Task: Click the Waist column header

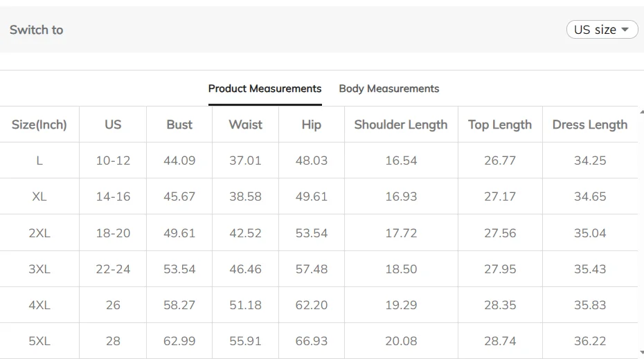Action: pos(245,125)
